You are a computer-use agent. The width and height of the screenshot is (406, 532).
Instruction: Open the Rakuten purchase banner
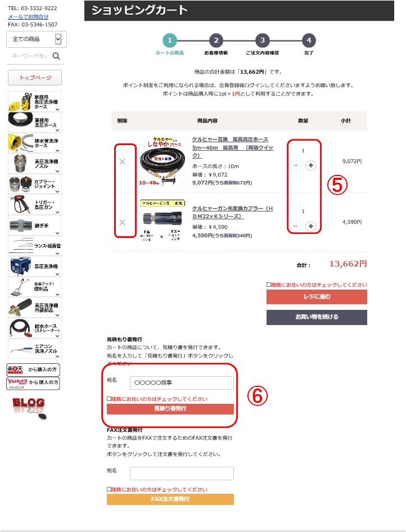click(33, 369)
